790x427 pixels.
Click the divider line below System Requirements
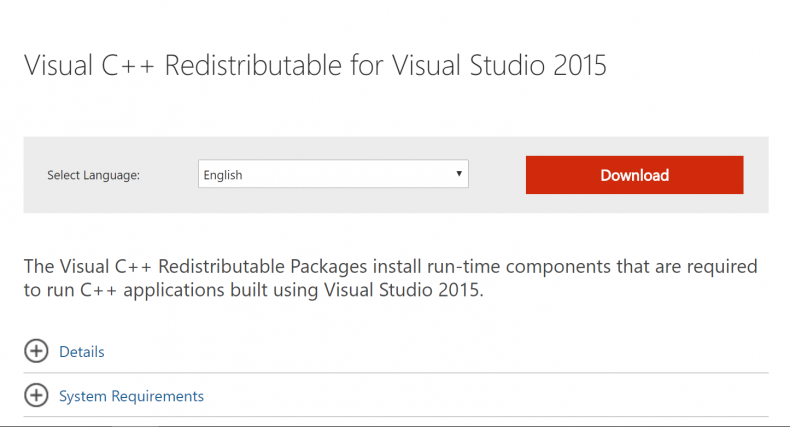click(396, 416)
